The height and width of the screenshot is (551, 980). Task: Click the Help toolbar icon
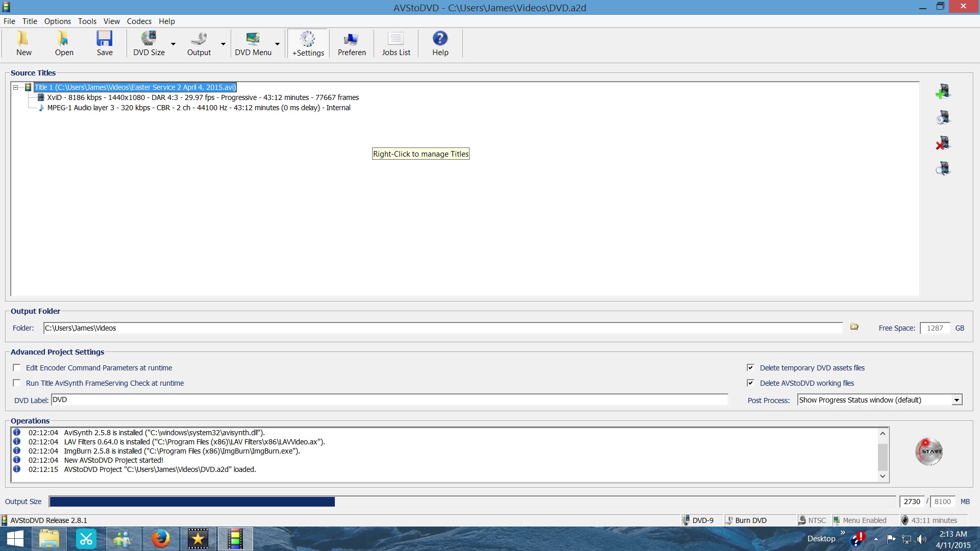pos(440,43)
